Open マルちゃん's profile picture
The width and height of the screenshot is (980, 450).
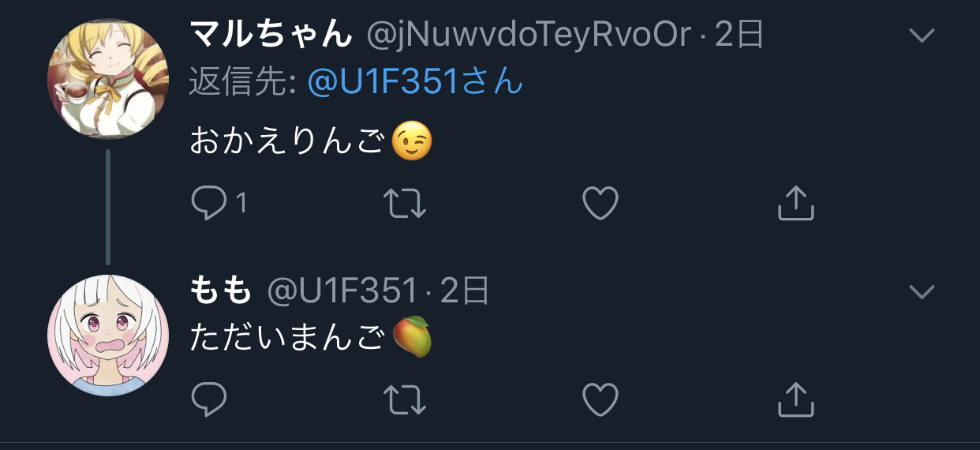pos(108,77)
